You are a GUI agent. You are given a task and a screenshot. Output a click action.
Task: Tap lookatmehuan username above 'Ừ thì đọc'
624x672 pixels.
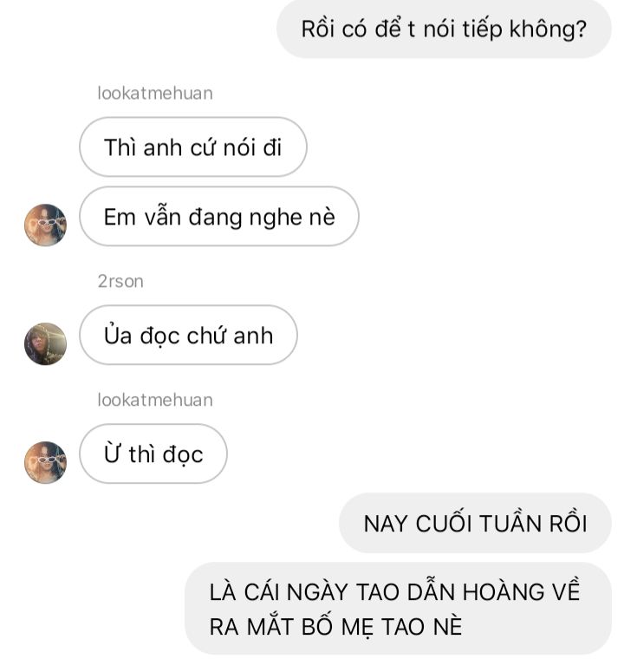[x=155, y=400]
